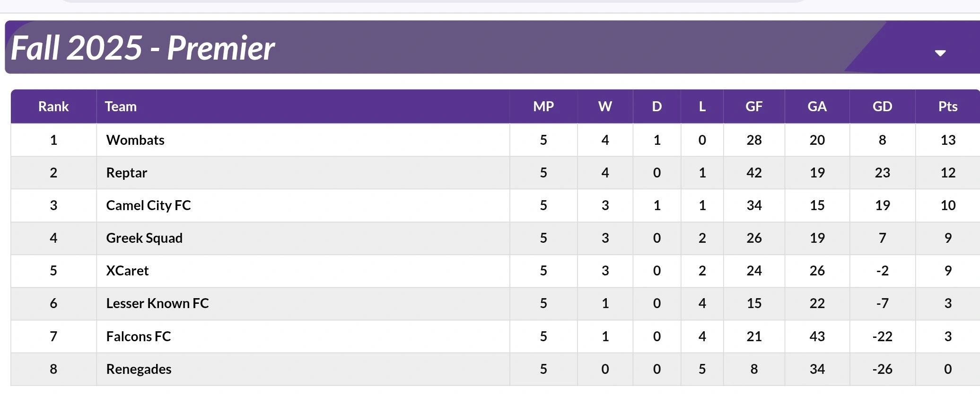Select Greek Squad in standings

coord(144,238)
